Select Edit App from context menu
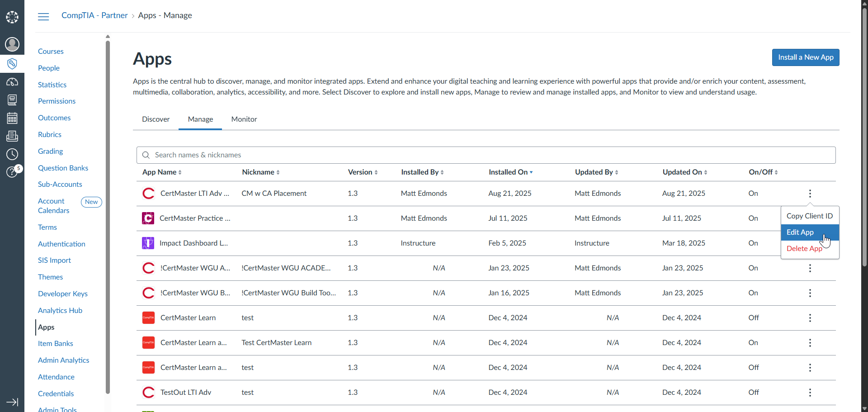Image resolution: width=868 pixels, height=412 pixels. [x=800, y=232]
